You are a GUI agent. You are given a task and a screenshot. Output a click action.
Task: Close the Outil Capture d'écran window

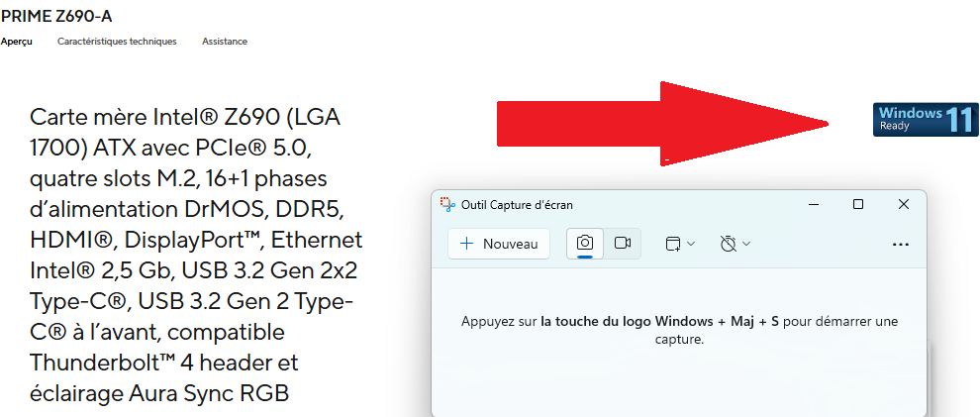pos(903,204)
